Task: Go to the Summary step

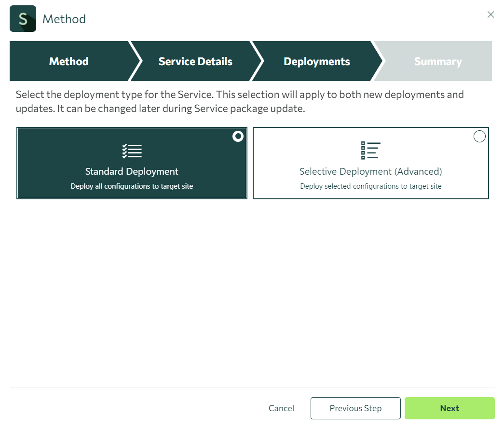Action: [437, 61]
